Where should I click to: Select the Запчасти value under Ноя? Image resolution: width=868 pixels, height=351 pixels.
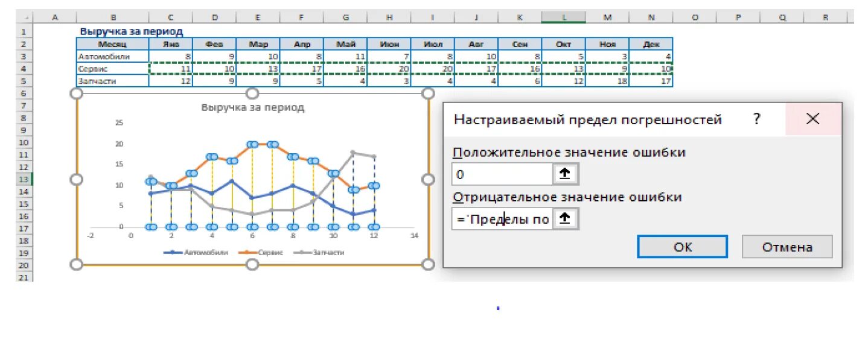point(607,81)
